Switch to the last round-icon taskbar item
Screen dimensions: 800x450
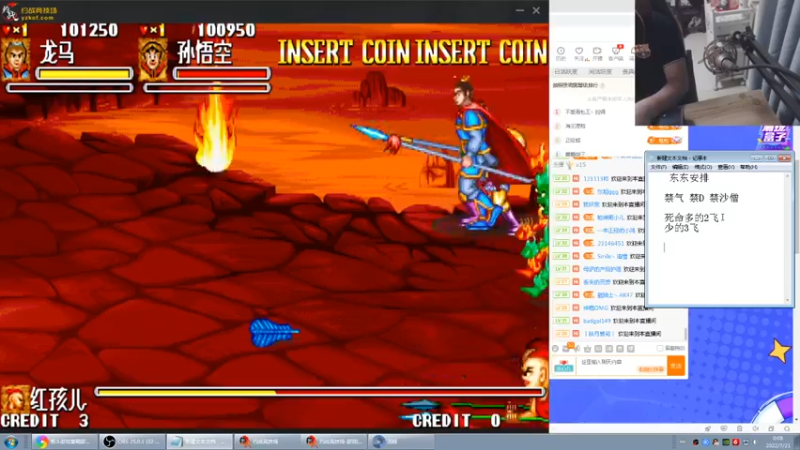[x=401, y=441]
